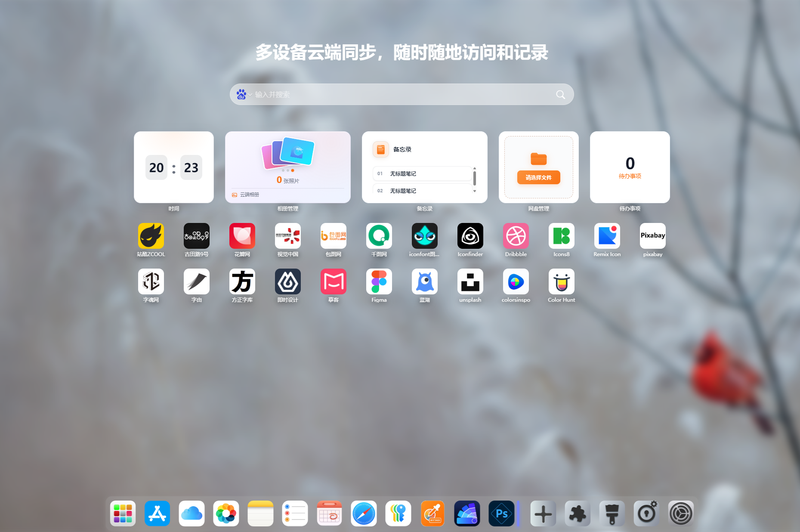The image size is (800, 532).
Task: Open the paintbrush theme icon in dock
Action: 612,513
